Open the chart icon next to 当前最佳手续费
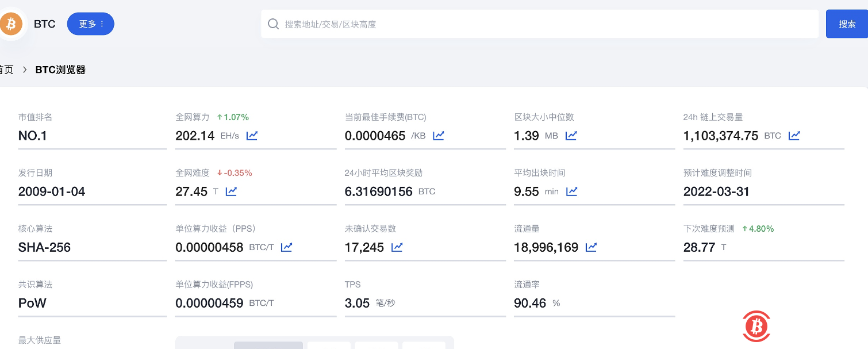Viewport: 868px width, 349px height. click(438, 135)
